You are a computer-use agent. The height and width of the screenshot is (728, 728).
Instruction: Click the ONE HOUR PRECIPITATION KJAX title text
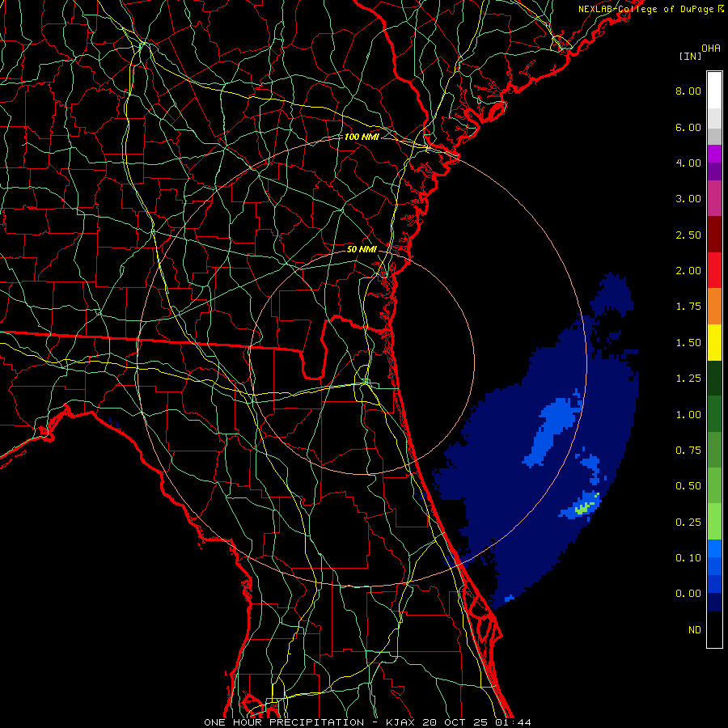pos(367,722)
